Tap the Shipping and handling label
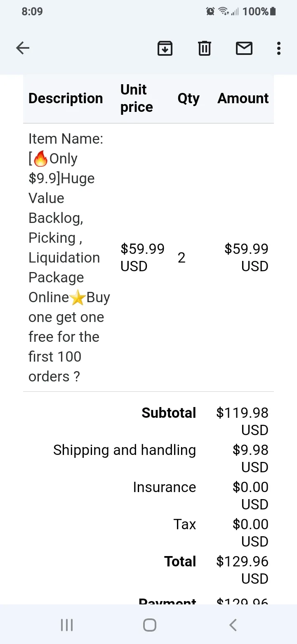 coord(125,450)
